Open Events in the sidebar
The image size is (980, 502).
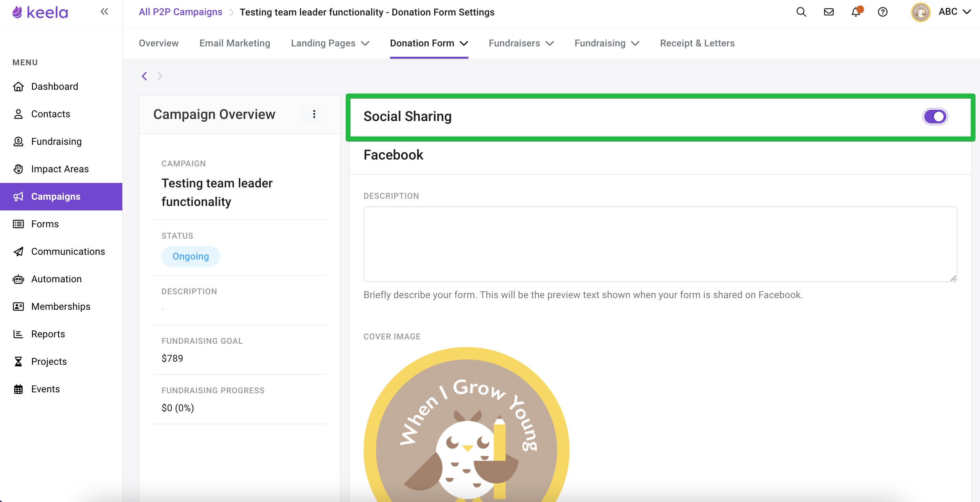pyautogui.click(x=61, y=389)
